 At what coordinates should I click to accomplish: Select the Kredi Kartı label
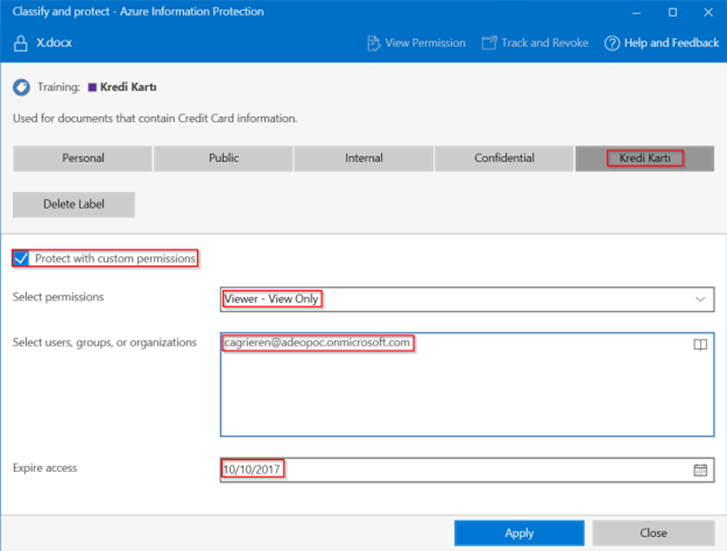(x=645, y=158)
